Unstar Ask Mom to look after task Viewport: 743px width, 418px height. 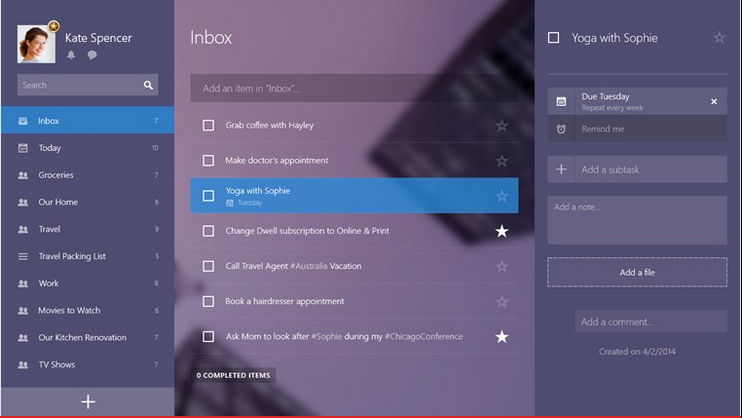502,336
